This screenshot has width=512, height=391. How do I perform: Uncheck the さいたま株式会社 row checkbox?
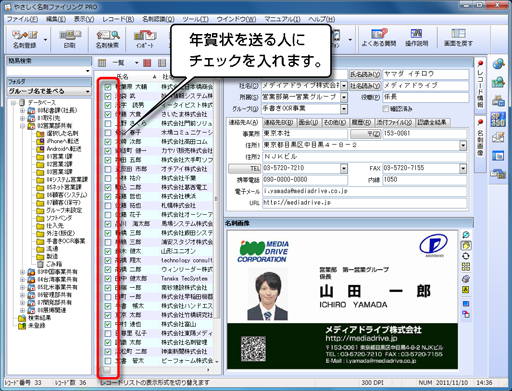tap(108, 114)
